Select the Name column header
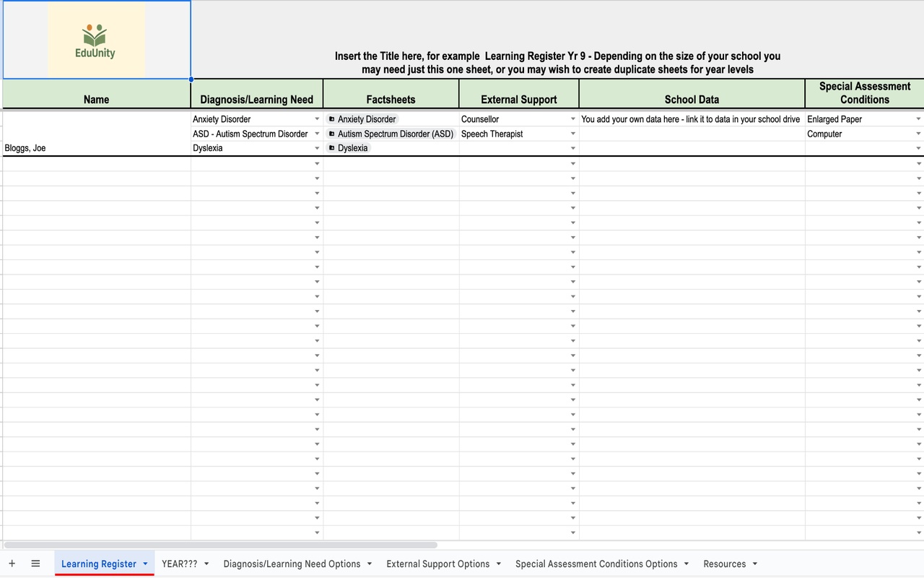 coord(97,93)
